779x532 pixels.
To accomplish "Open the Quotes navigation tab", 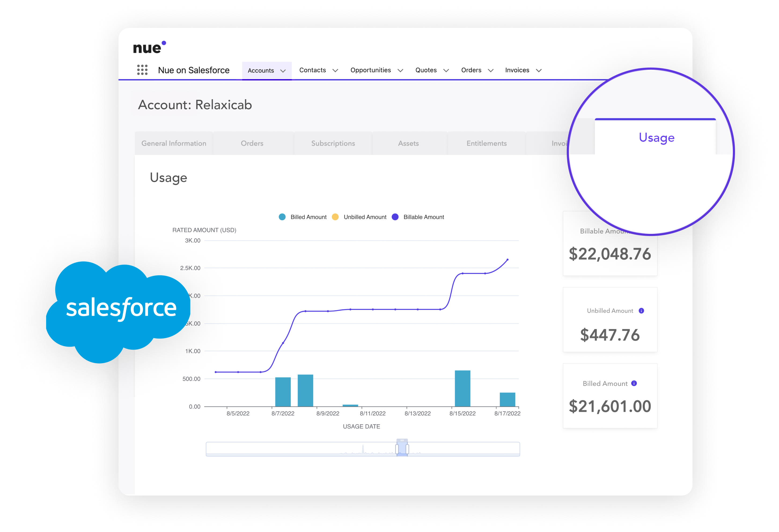I will tap(426, 70).
